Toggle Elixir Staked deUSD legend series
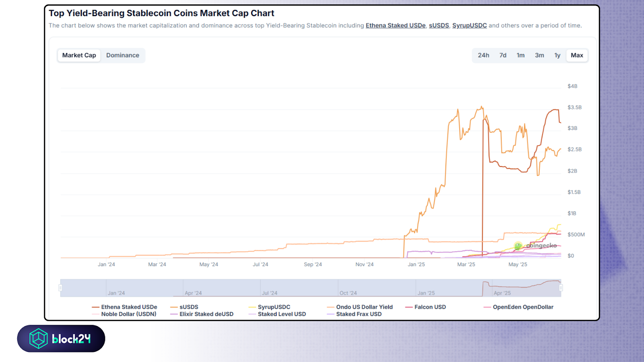 [x=202, y=314]
